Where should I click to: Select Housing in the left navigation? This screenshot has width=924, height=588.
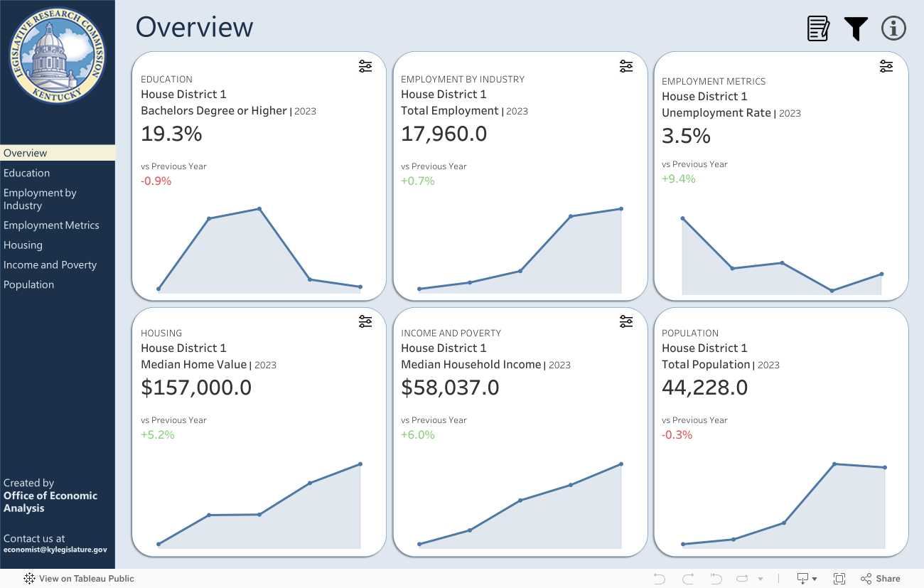coord(23,245)
